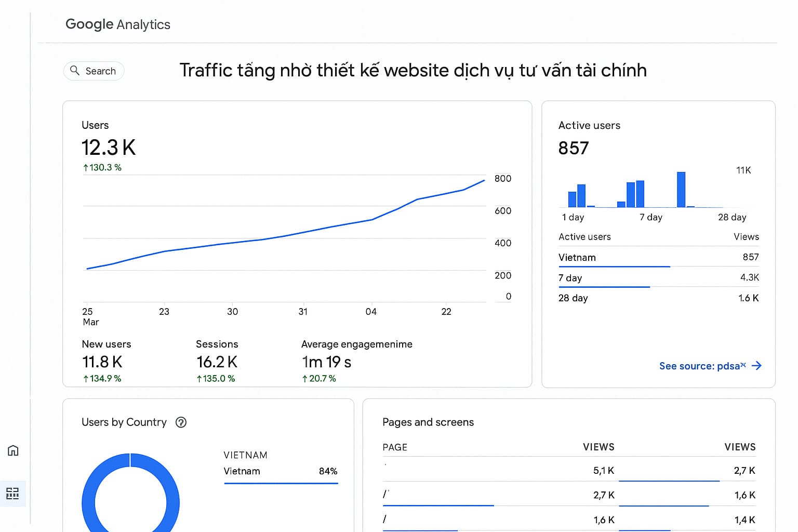Screen dimensions: 798x532
Task: Open the Reports dashboard sidebar icon
Action: click(12, 494)
